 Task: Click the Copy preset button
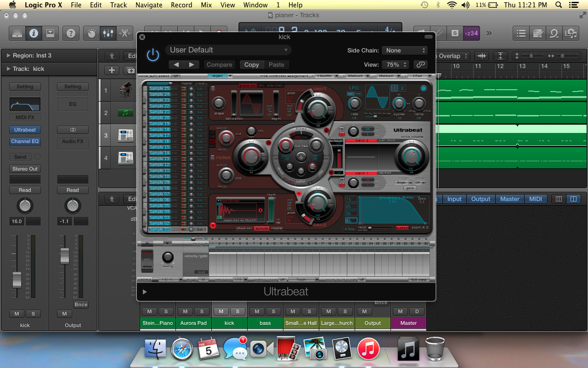(x=251, y=65)
